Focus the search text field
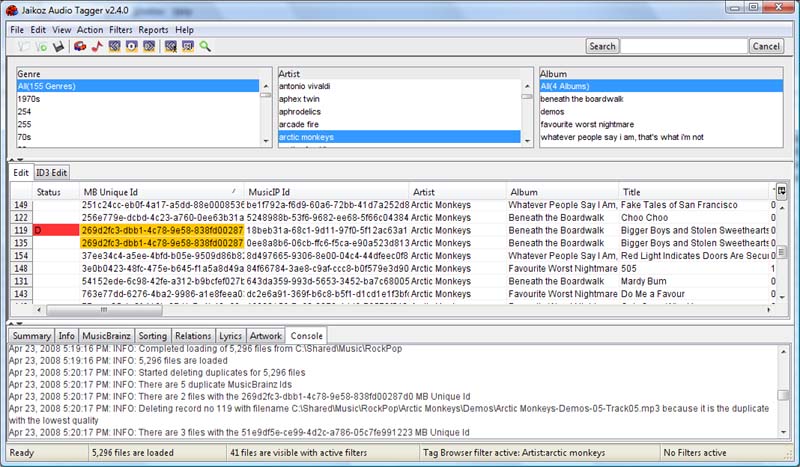 (x=684, y=46)
